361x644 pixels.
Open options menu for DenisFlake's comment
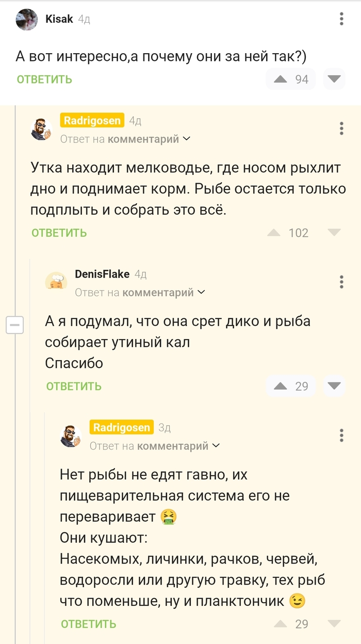[341, 282]
